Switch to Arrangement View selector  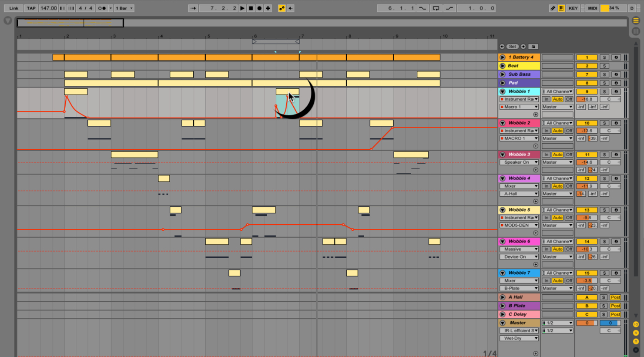click(636, 20)
